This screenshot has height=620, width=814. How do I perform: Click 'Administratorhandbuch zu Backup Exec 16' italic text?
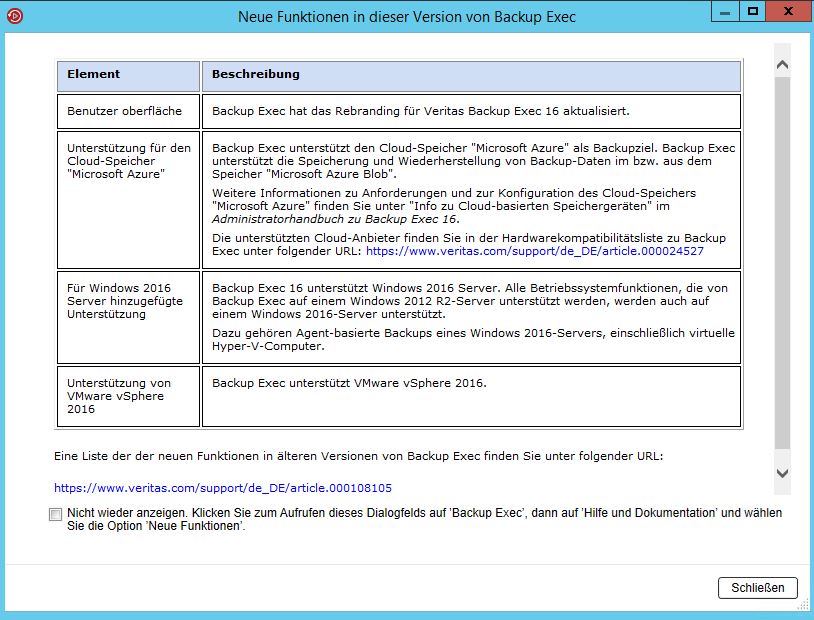point(334,219)
